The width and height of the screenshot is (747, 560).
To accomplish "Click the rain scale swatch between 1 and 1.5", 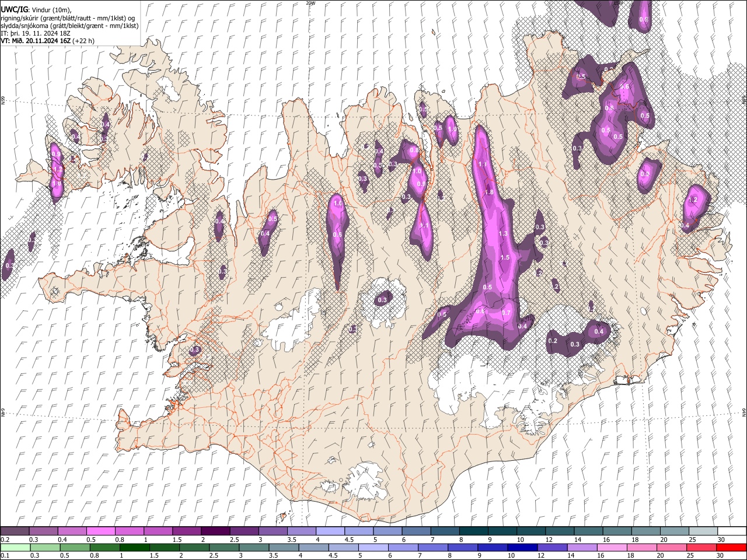I will pyautogui.click(x=134, y=547).
